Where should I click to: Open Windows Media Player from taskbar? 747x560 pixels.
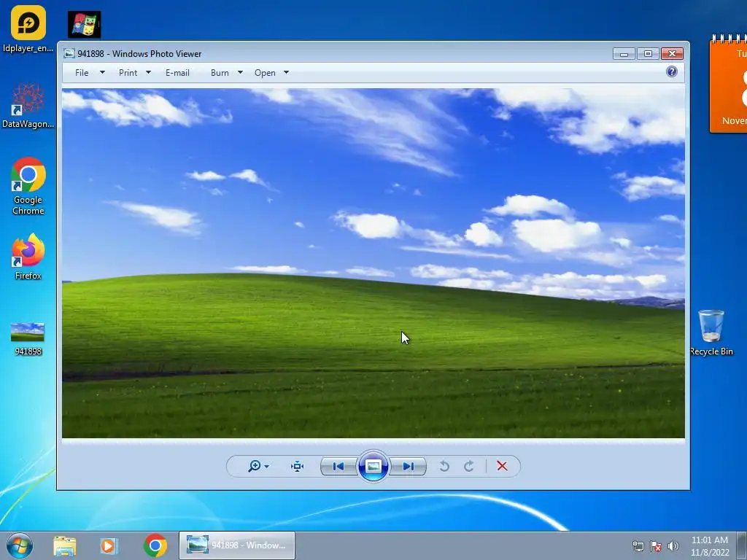pyautogui.click(x=108, y=545)
